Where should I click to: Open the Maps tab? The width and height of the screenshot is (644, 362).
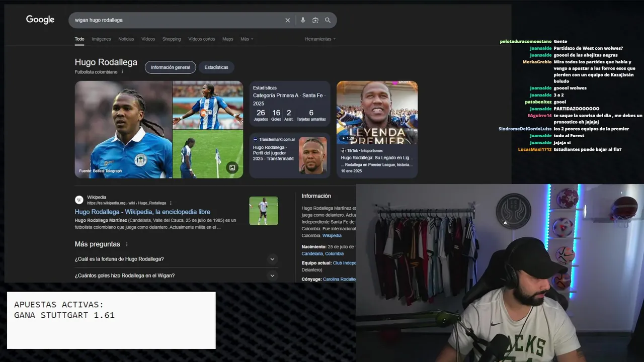(x=228, y=39)
